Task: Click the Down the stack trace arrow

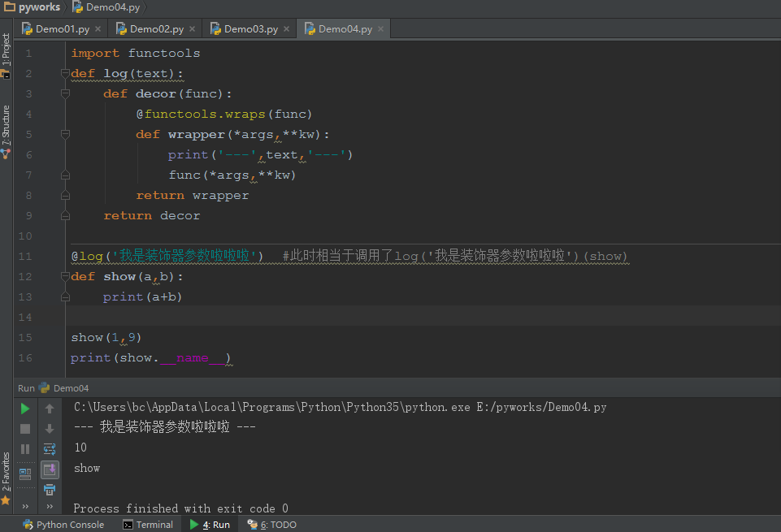Action: coord(50,428)
